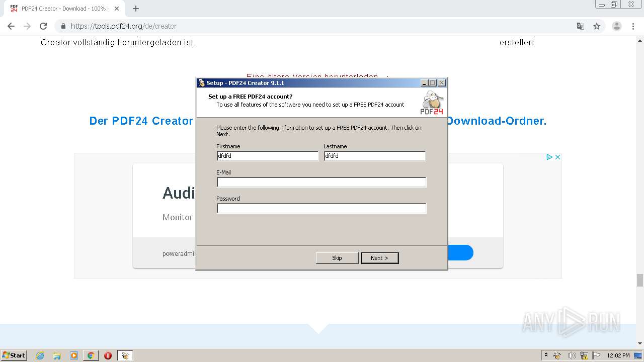This screenshot has width=644, height=362.
Task: Show hidden system tray icons
Action: [x=546, y=355]
